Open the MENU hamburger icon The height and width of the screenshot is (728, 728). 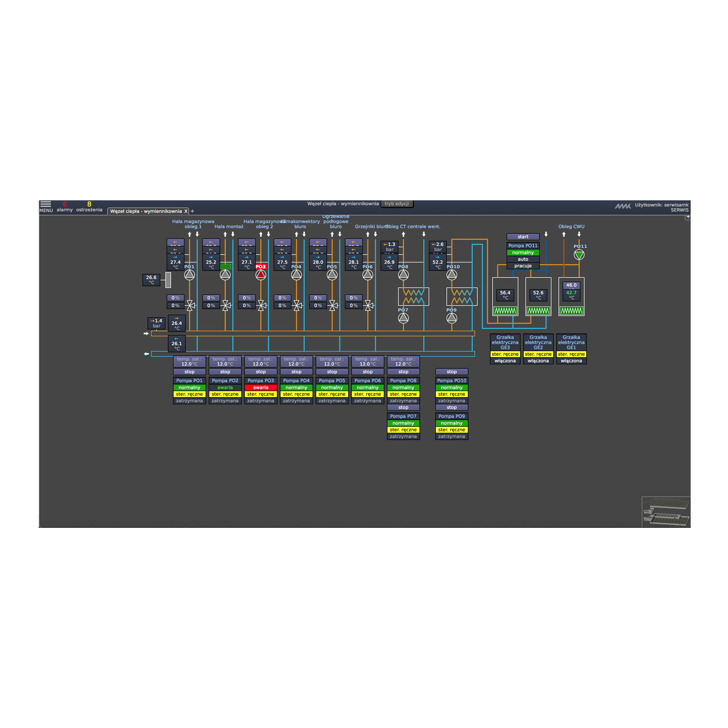(x=45, y=204)
